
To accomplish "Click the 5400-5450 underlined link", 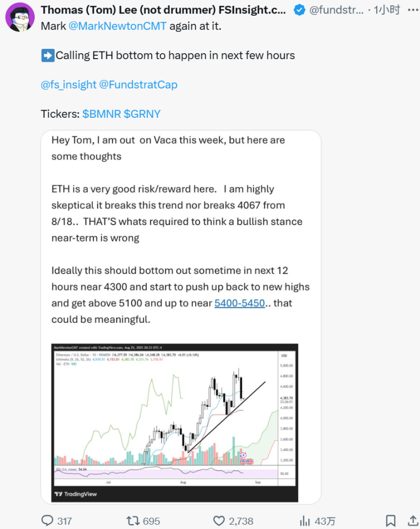I will [240, 303].
